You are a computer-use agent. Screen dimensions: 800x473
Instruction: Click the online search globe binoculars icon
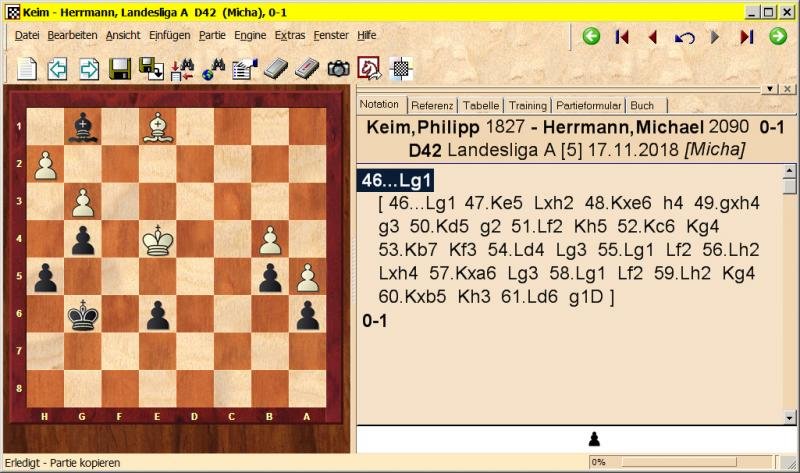click(x=213, y=69)
